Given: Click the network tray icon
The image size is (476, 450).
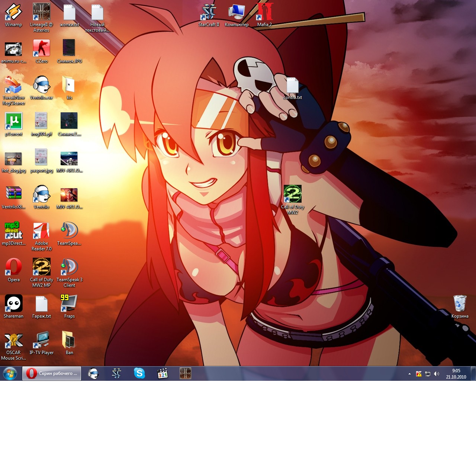Looking at the screenshot, I should coord(428,374).
